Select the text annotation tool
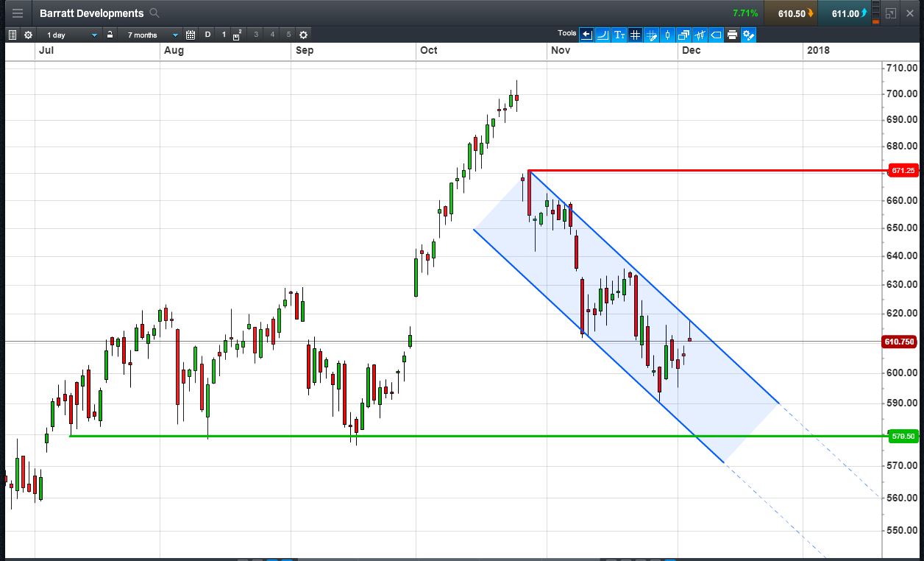 (619, 35)
